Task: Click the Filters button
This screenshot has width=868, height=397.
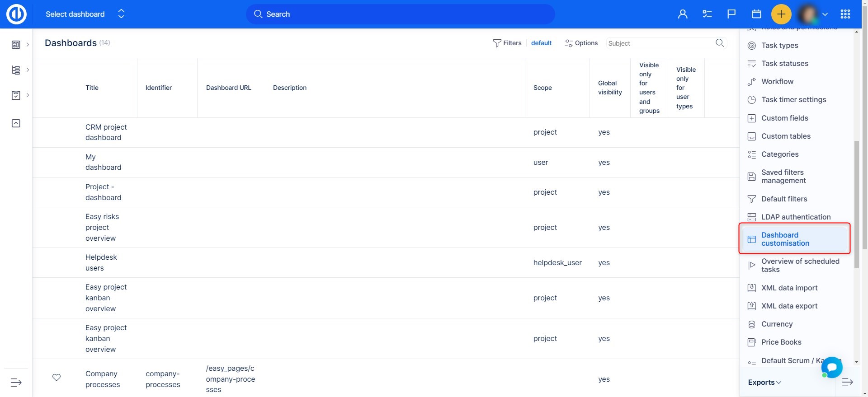Action: (x=507, y=43)
